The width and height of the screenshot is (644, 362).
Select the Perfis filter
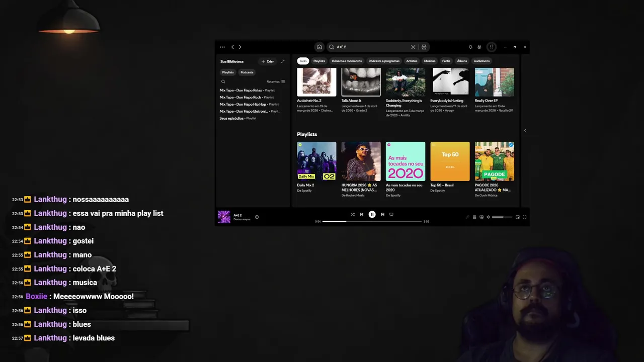pyautogui.click(x=446, y=61)
